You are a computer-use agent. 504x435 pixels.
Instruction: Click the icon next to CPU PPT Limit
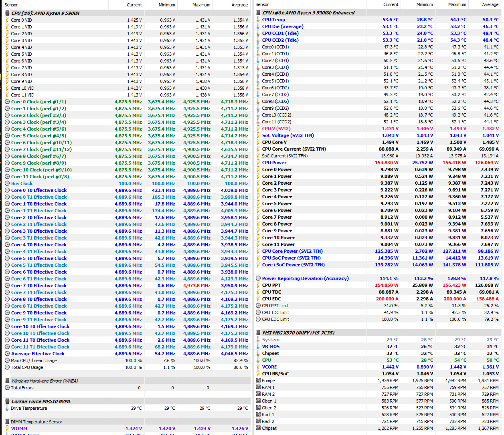pyautogui.click(x=258, y=306)
